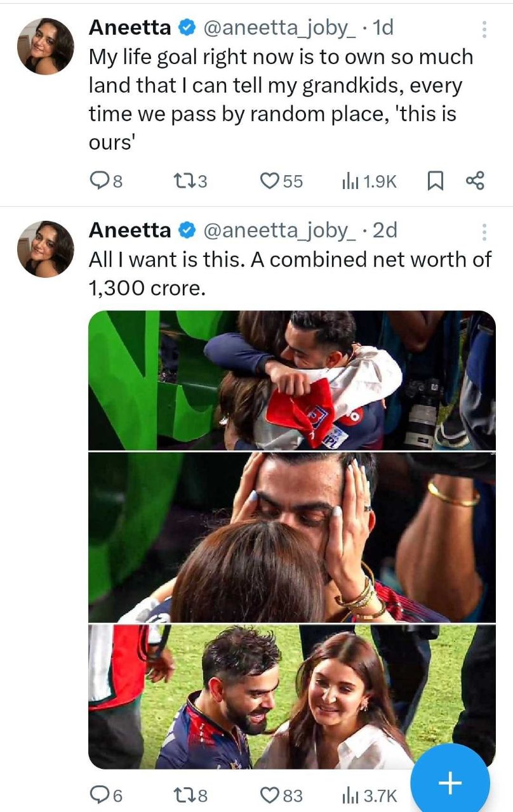Click the retweet icon showing 8 reposts
The height and width of the screenshot is (812, 513).
[x=184, y=794]
